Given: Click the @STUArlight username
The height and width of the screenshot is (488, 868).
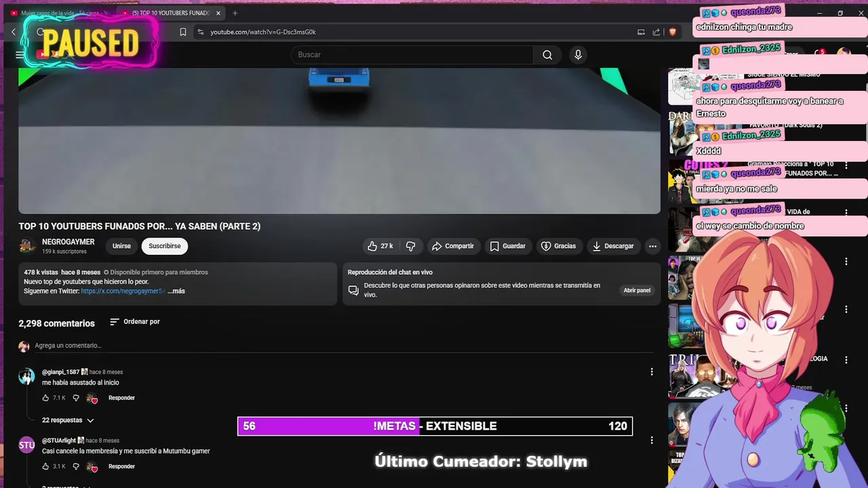Looking at the screenshot, I should point(59,441).
